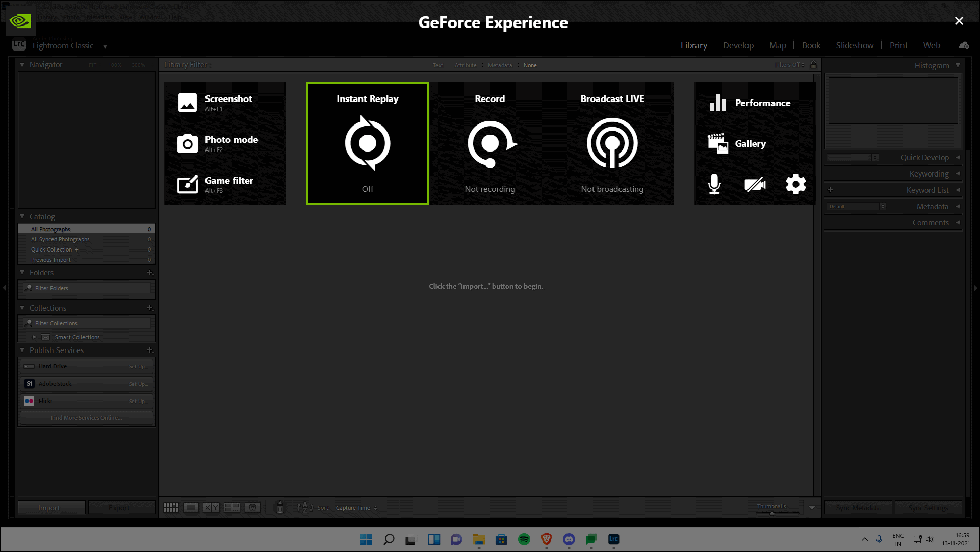980x552 pixels.
Task: Open Broadcast LIVE options
Action: (x=612, y=143)
